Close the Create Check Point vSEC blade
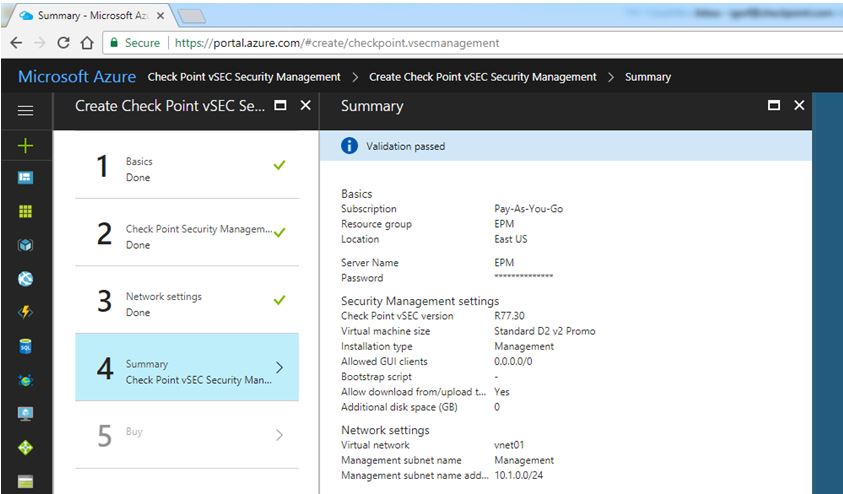 [305, 105]
